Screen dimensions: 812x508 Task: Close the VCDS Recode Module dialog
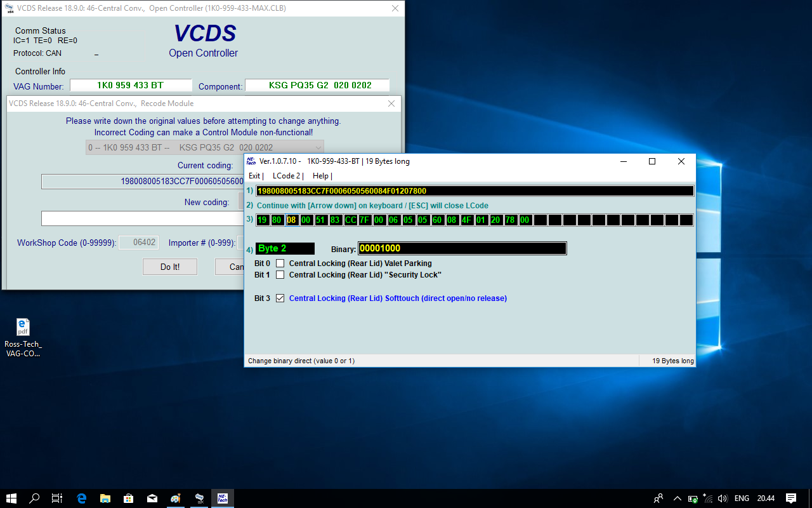pyautogui.click(x=391, y=104)
